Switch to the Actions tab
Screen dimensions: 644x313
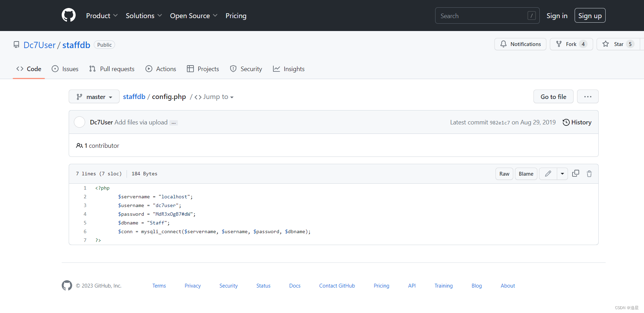[161, 69]
